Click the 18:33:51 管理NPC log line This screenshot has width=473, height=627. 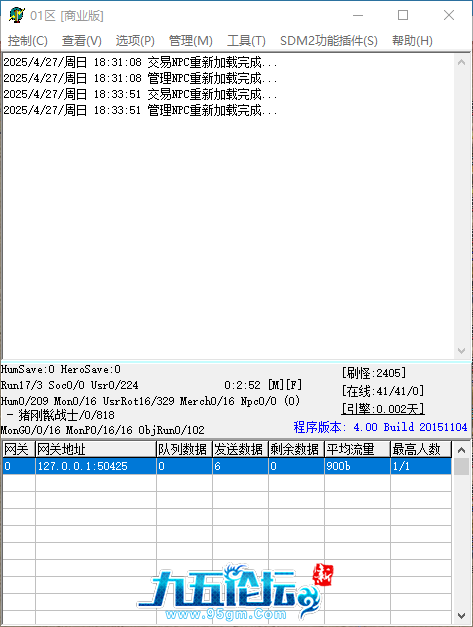tap(140, 110)
